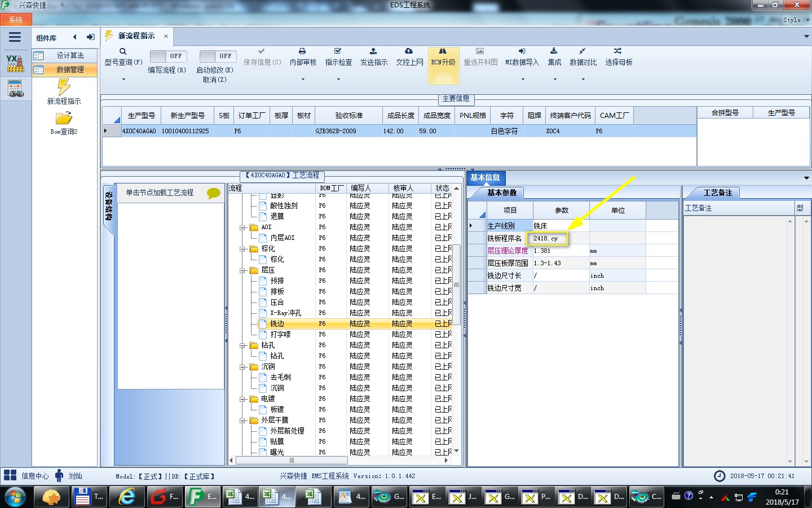Image resolution: width=812 pixels, height=508 pixels.
Task: Collapse the 层压 tree folder
Action: click(243, 270)
